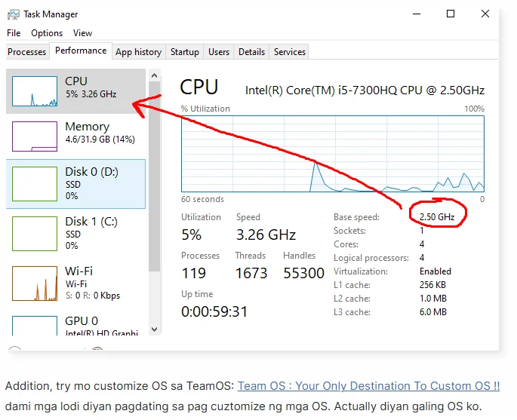
Task: Click the Task Manager app icon in title bar
Action: [x=14, y=14]
